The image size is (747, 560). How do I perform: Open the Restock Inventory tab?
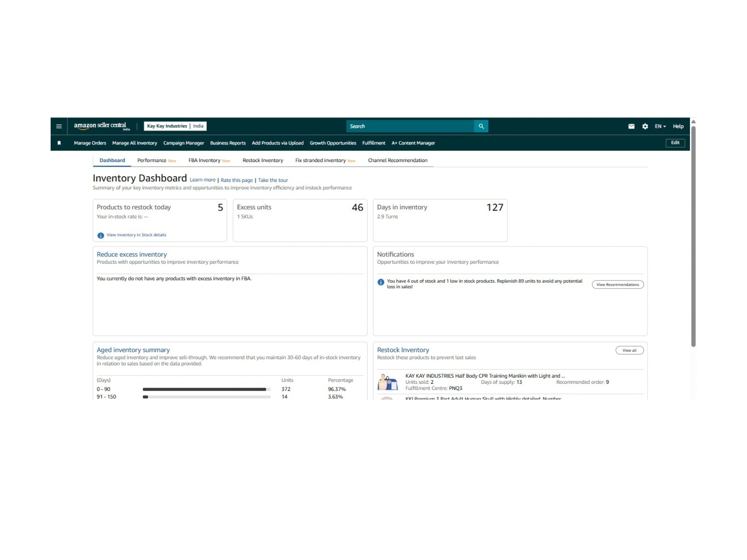263,160
